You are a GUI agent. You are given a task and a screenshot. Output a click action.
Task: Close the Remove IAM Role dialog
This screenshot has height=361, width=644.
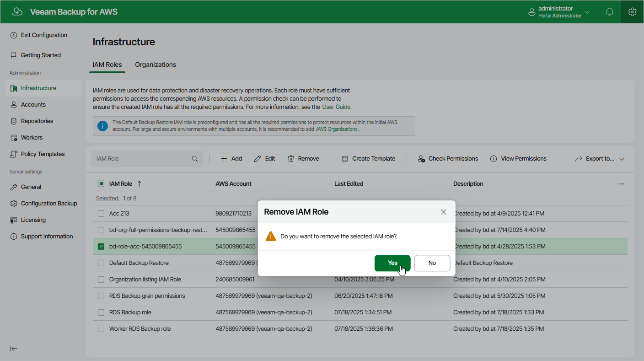[x=443, y=212]
